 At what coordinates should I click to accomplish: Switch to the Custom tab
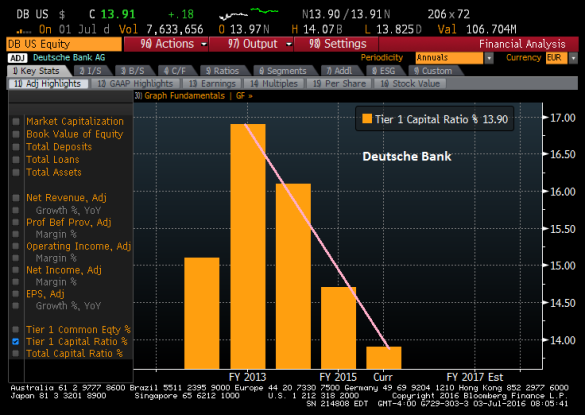[x=435, y=71]
